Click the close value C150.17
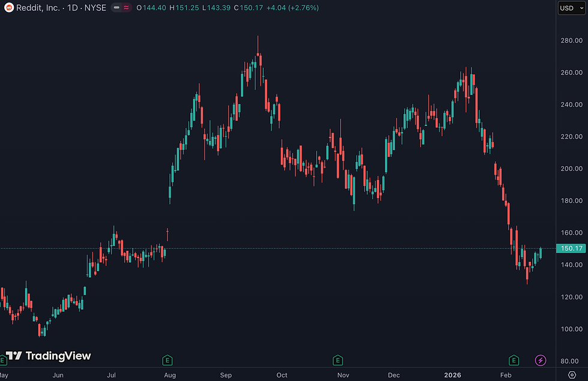Screen dimensions: 588x381 point(248,8)
